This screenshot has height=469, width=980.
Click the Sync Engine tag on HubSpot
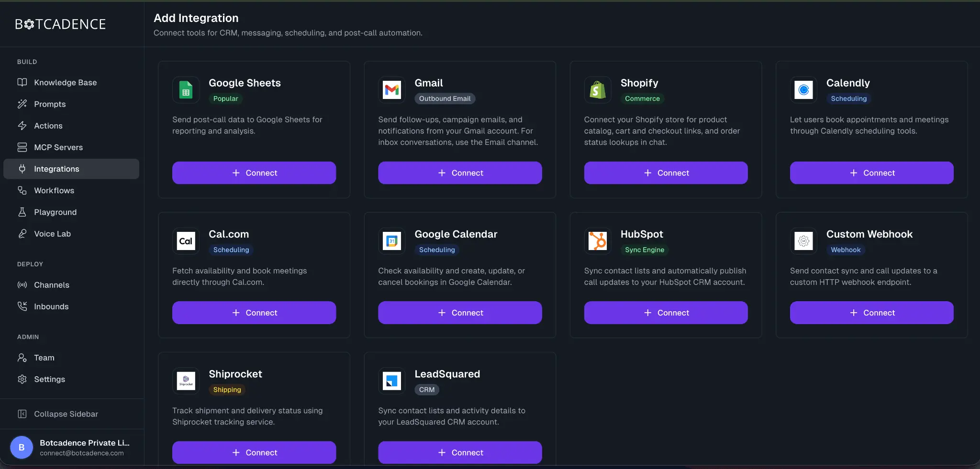pyautogui.click(x=644, y=250)
